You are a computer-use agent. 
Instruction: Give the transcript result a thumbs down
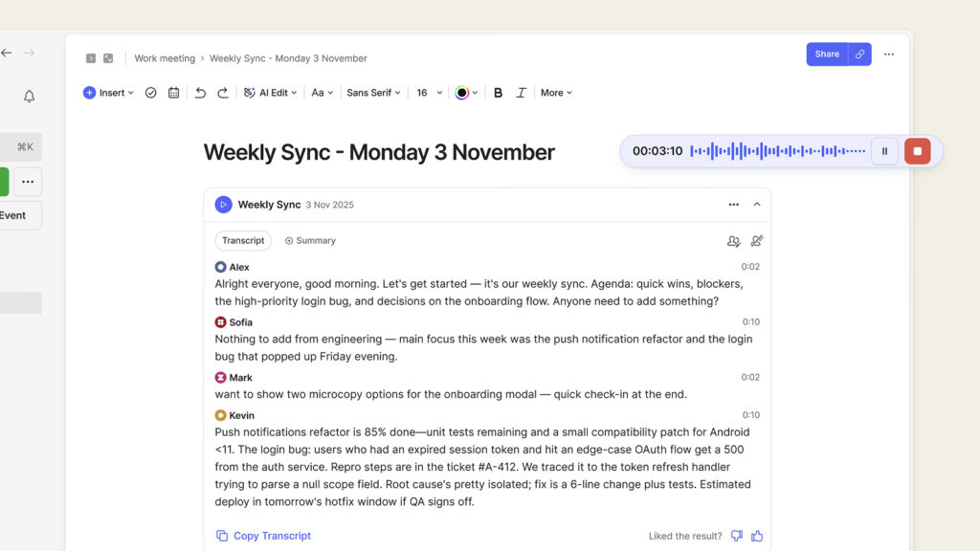point(736,536)
